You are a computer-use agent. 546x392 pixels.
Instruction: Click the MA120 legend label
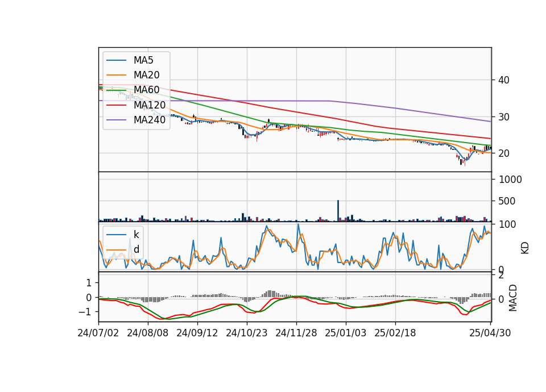point(150,105)
